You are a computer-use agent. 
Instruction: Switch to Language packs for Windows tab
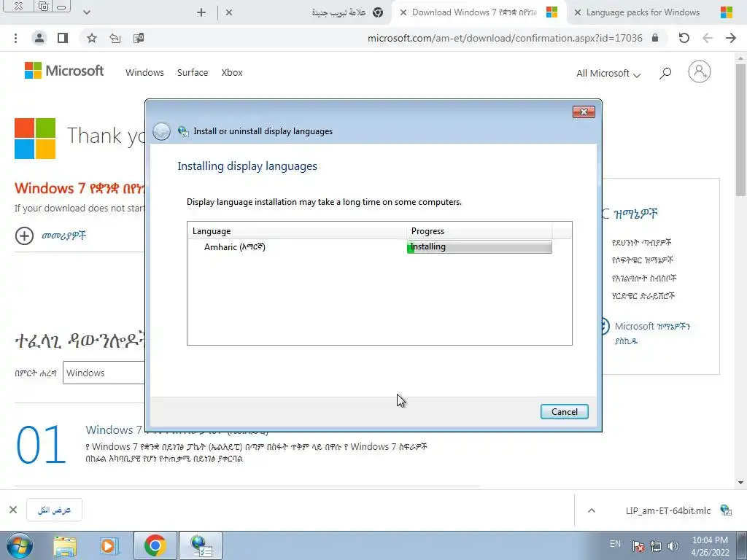click(654, 12)
